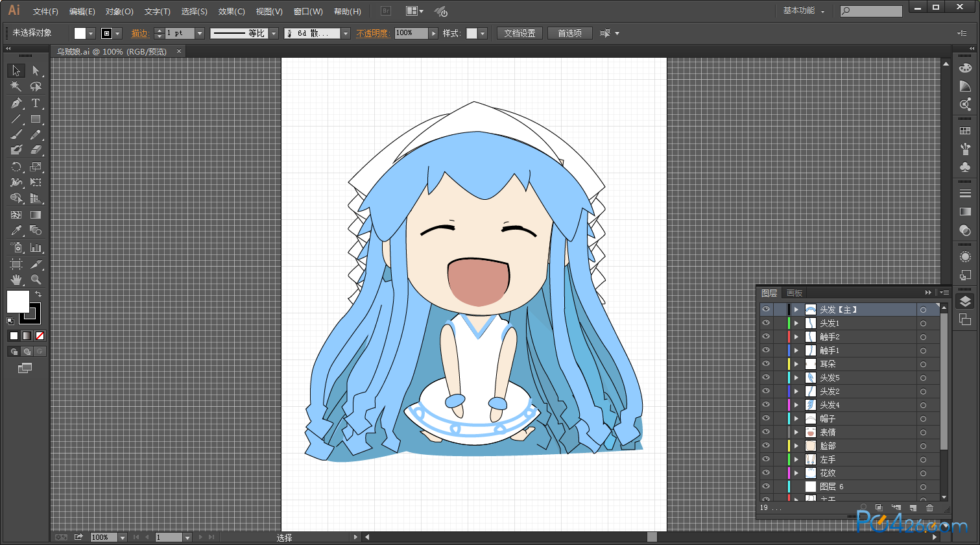Image resolution: width=980 pixels, height=545 pixels.
Task: Open the stroke weight dropdown
Action: [200, 33]
